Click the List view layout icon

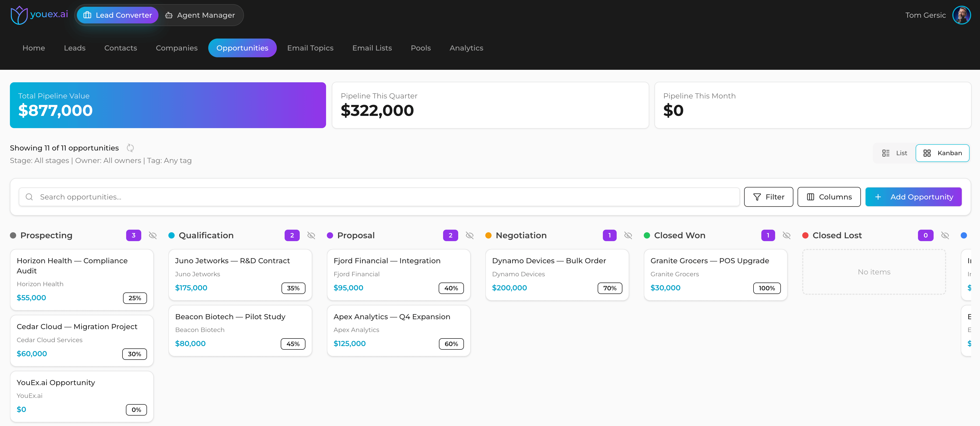point(886,153)
